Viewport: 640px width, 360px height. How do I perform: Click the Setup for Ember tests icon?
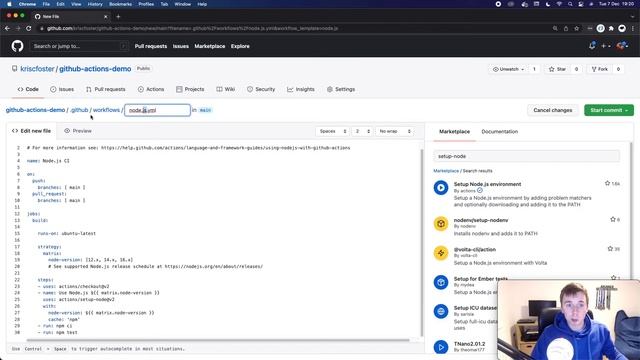441,282
